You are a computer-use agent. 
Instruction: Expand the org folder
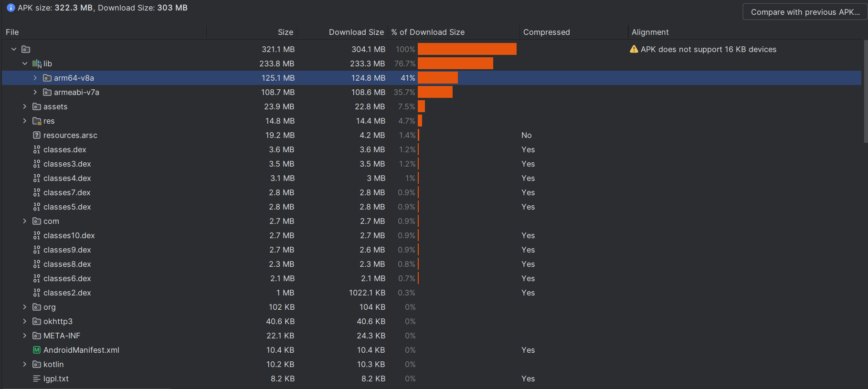click(x=25, y=307)
